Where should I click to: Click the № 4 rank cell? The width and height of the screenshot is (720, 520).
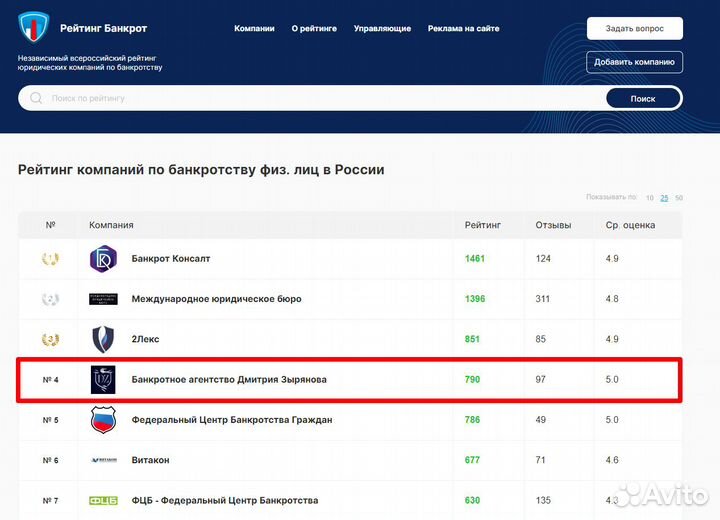click(x=51, y=380)
